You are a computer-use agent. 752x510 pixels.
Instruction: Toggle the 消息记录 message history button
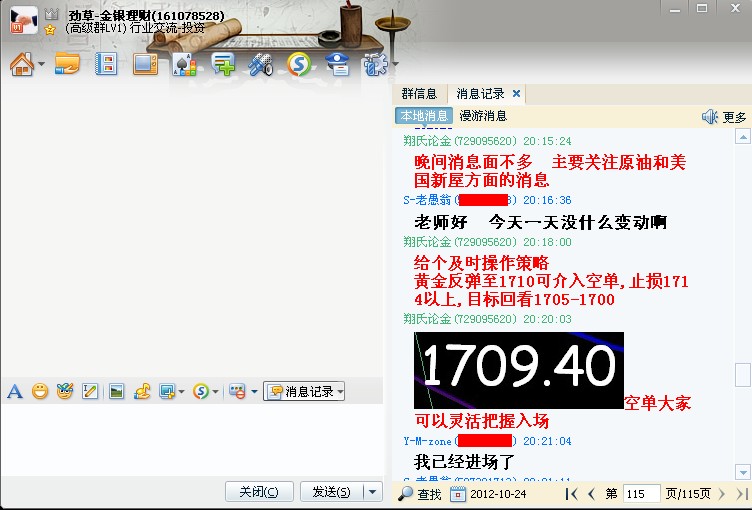303,391
